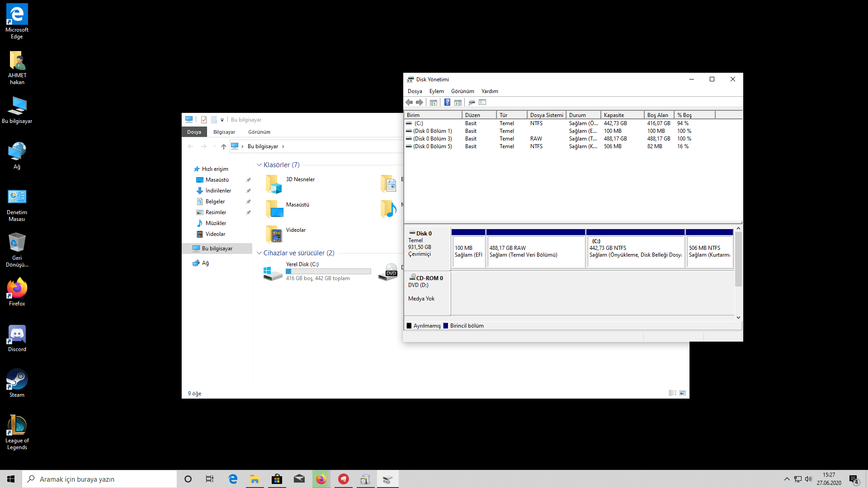
Task: Open the Eylem menu
Action: point(436,91)
